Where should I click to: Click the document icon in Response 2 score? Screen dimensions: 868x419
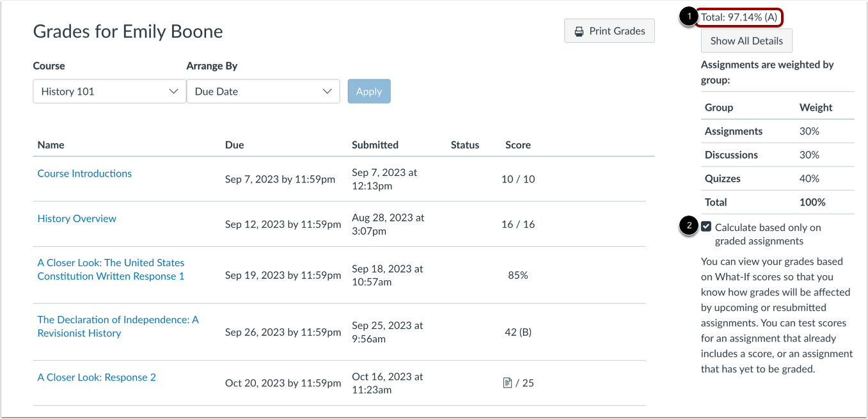(507, 383)
